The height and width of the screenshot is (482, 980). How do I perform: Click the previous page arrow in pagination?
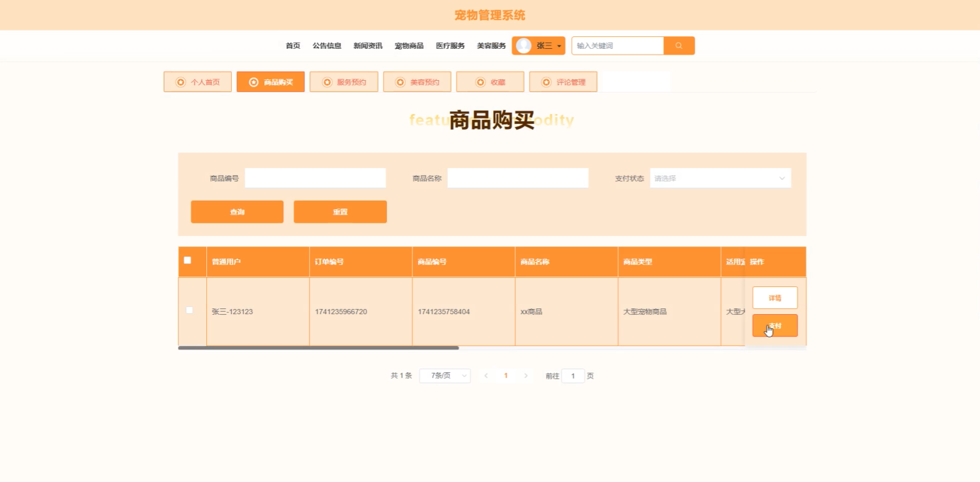point(485,376)
